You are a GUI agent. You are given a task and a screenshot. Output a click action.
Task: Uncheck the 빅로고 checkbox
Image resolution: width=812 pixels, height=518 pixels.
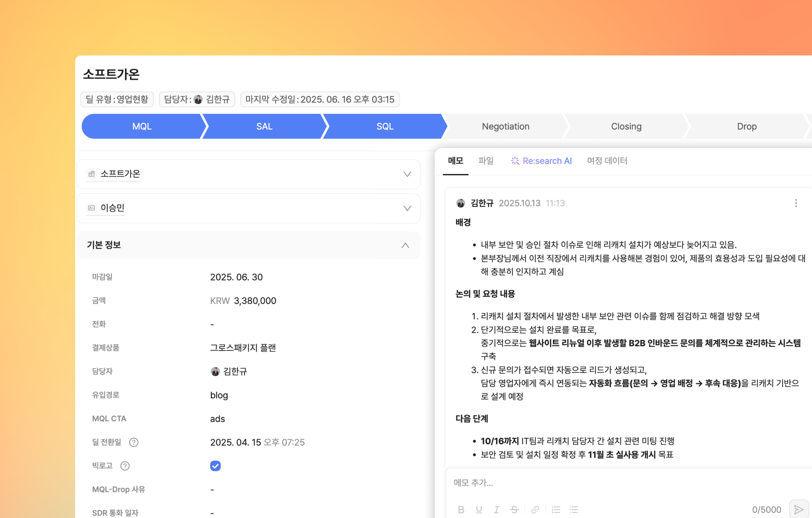215,466
